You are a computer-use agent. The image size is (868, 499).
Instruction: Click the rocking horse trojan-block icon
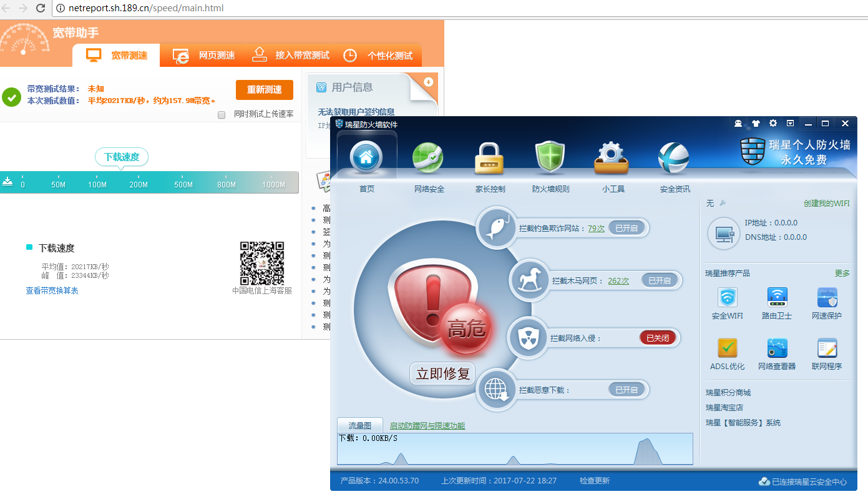[530, 280]
